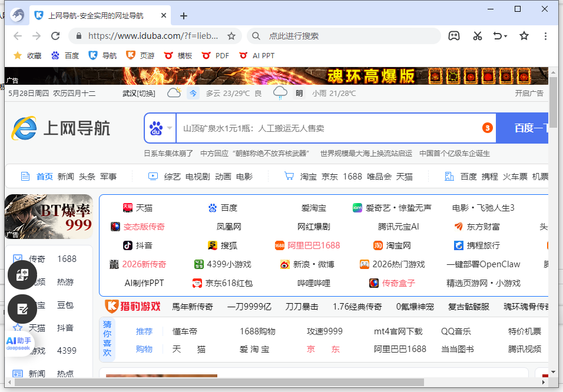Click 开启广告 link
This screenshot has height=392, width=563.
[529, 94]
